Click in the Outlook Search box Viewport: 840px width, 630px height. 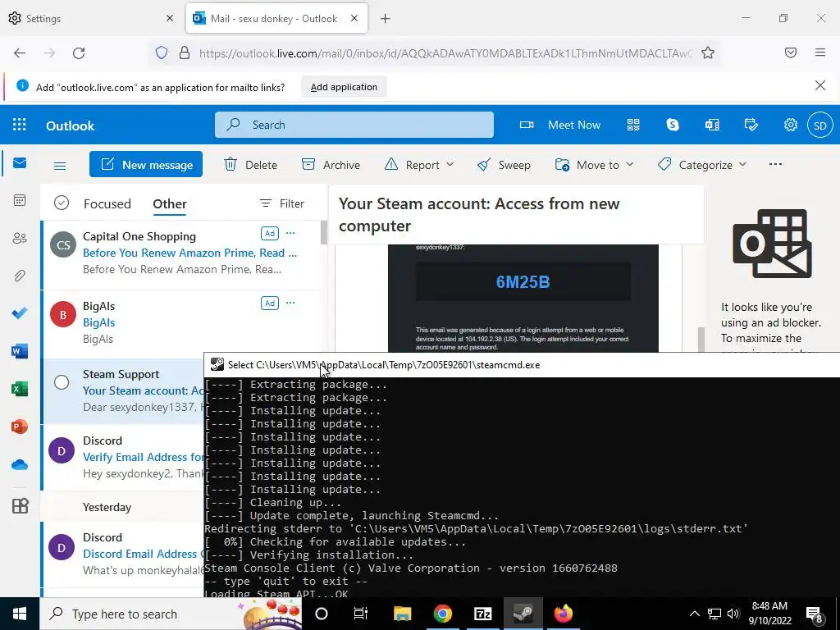click(x=354, y=125)
